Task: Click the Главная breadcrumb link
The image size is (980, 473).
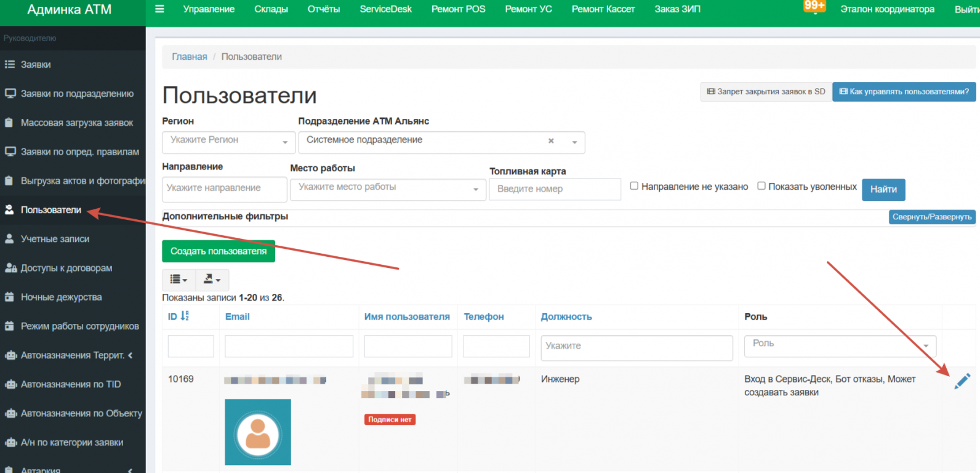Action: point(190,57)
